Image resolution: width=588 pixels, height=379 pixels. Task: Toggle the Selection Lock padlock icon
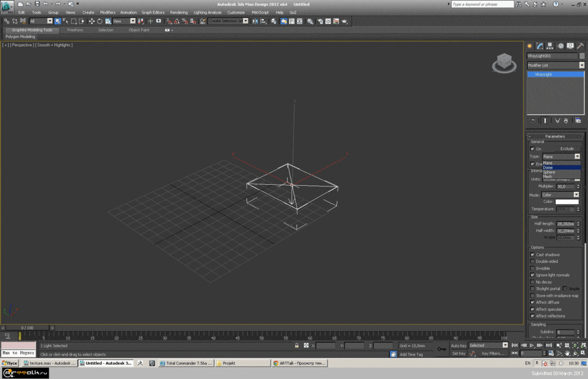[x=296, y=345]
